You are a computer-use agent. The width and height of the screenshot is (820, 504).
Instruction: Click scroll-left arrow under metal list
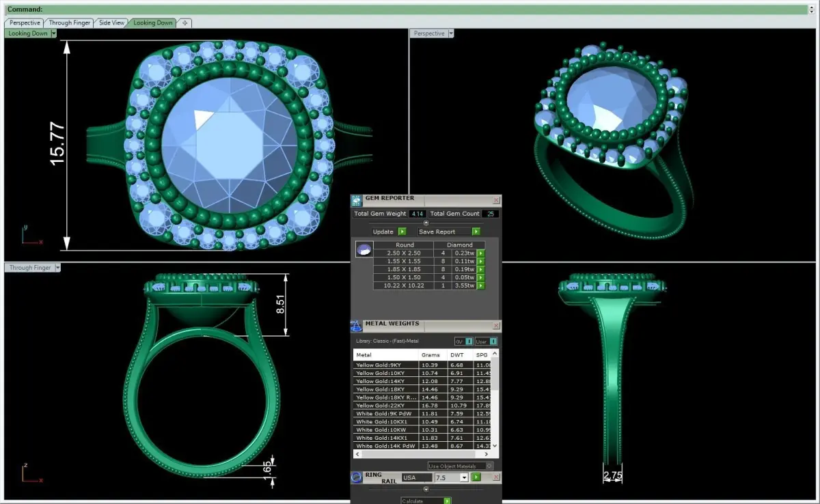point(357,454)
